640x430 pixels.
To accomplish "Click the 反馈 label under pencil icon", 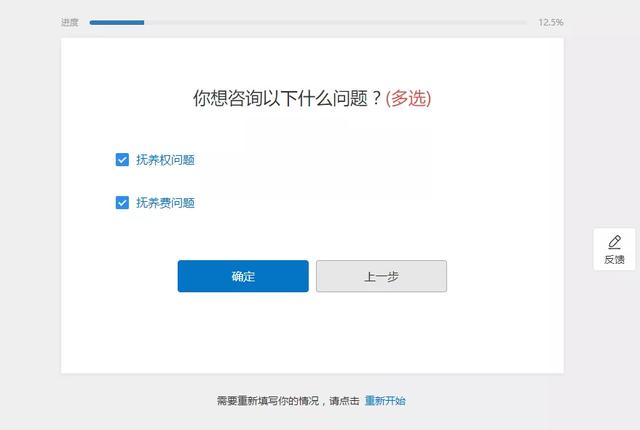I will [x=614, y=259].
